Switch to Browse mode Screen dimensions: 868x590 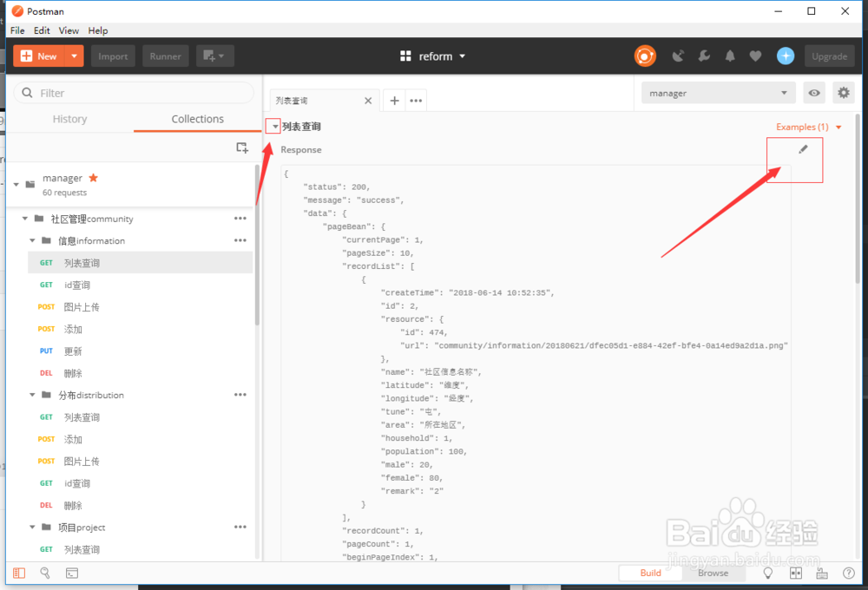pyautogui.click(x=714, y=573)
